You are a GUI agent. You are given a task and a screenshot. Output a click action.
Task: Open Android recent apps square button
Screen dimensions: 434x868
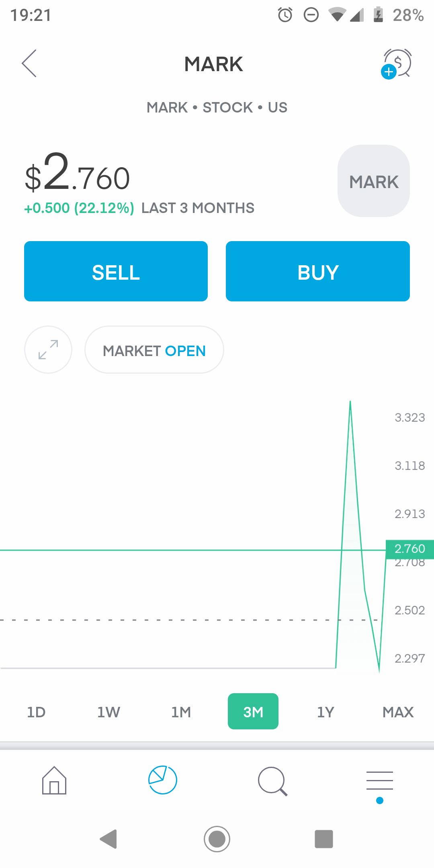[x=323, y=839]
